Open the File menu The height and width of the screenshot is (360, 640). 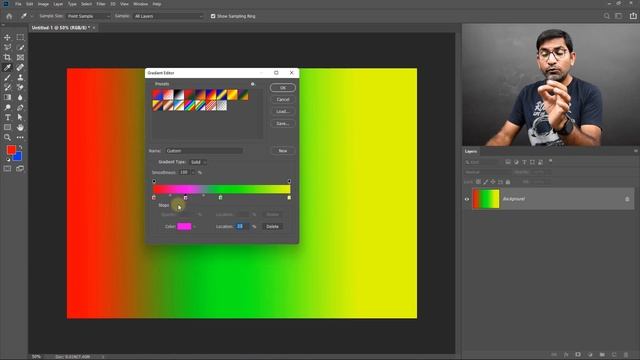tap(18, 4)
